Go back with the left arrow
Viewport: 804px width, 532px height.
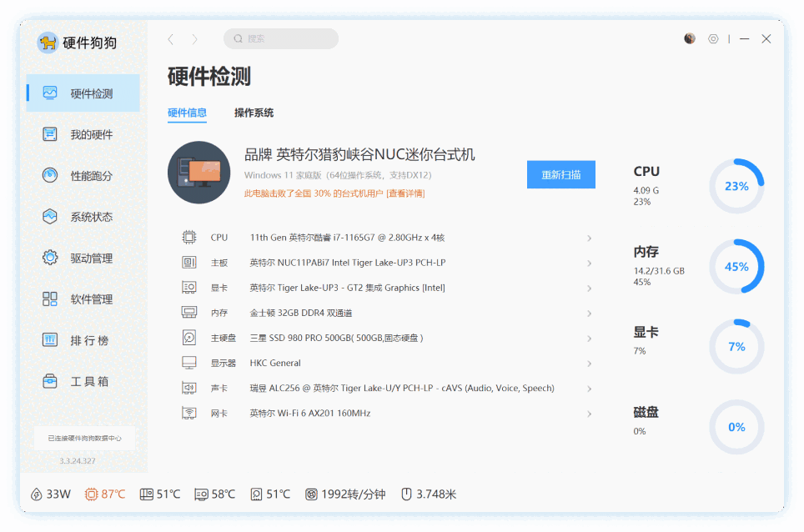click(x=171, y=39)
